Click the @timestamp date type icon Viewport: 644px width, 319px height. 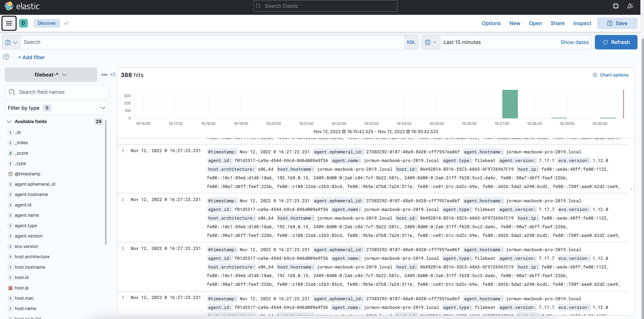coord(10,174)
